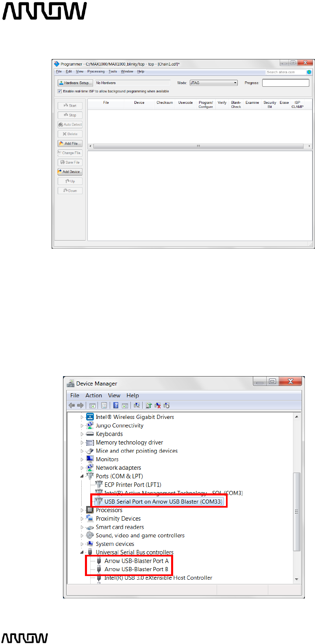Expand the Processors tree node
This screenshot has width=315, height=644.
click(82, 510)
